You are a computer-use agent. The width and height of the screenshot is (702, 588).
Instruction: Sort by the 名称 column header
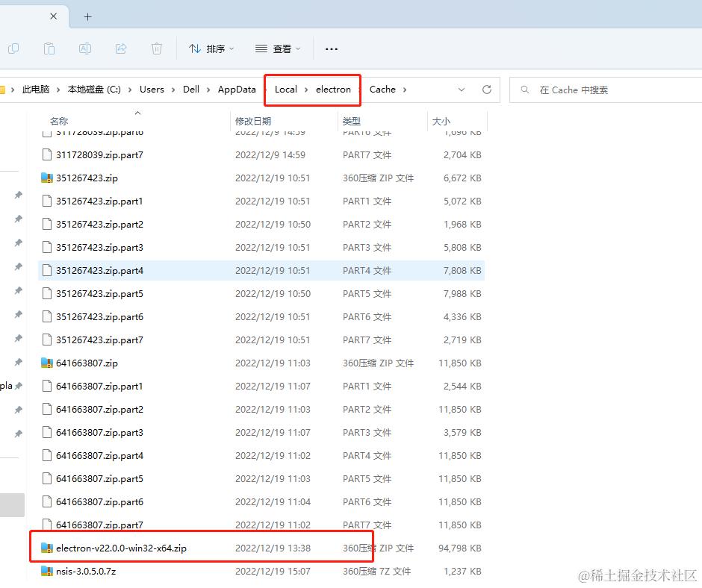[59, 121]
